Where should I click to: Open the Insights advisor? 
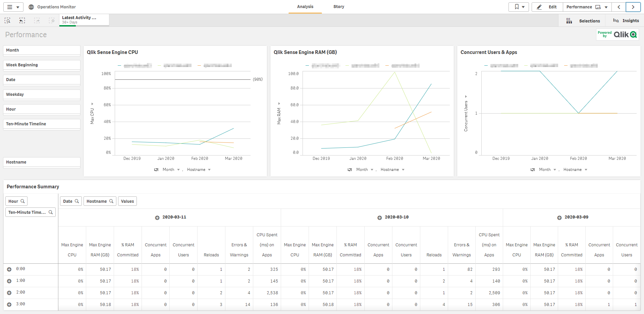(x=626, y=21)
